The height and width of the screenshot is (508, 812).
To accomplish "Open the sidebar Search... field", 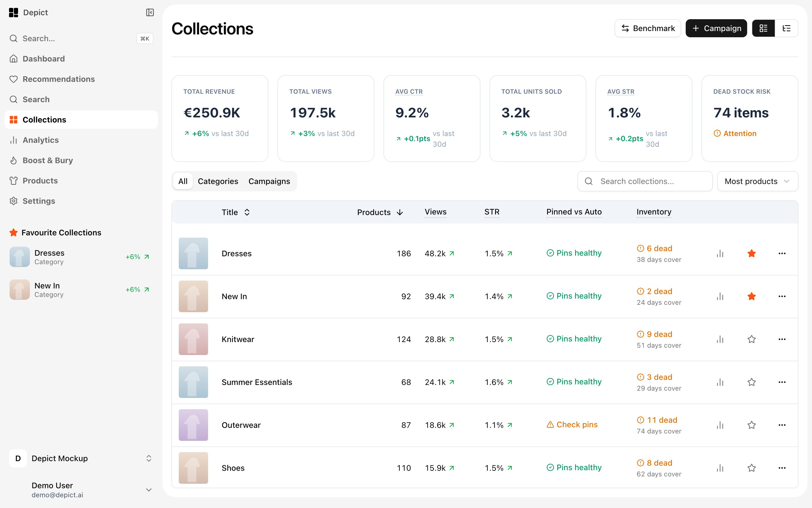I will 81,39.
